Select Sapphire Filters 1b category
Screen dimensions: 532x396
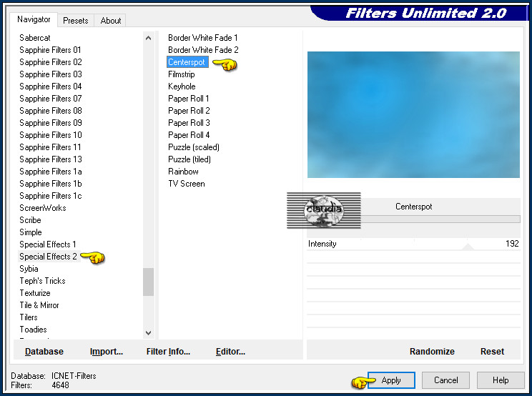pyautogui.click(x=51, y=184)
